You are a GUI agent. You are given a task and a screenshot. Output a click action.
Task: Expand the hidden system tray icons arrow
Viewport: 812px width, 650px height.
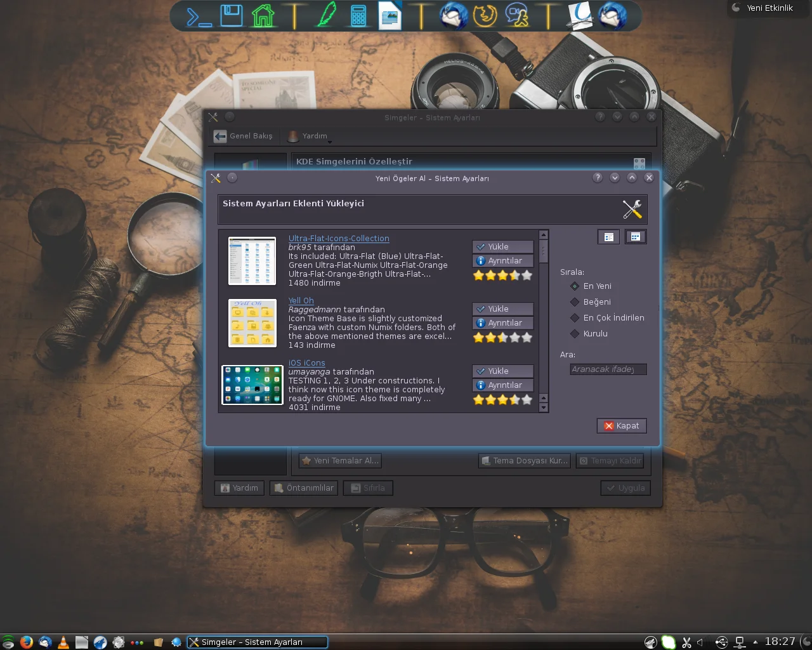755,642
